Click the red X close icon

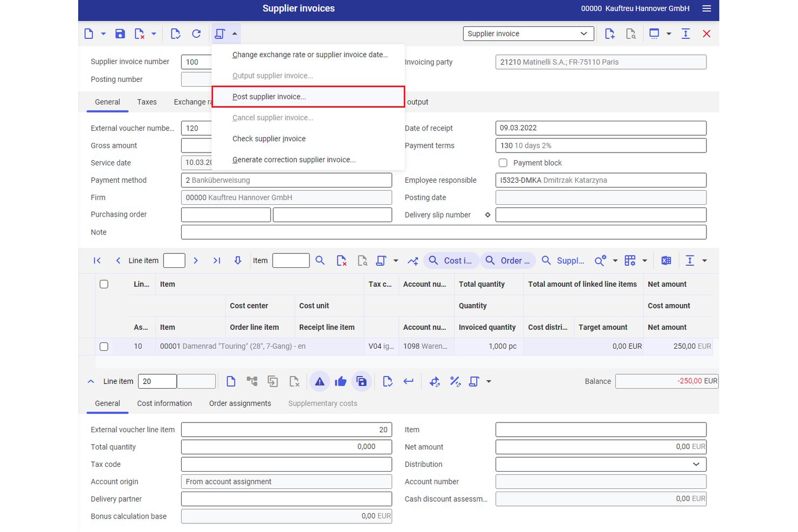tap(706, 34)
